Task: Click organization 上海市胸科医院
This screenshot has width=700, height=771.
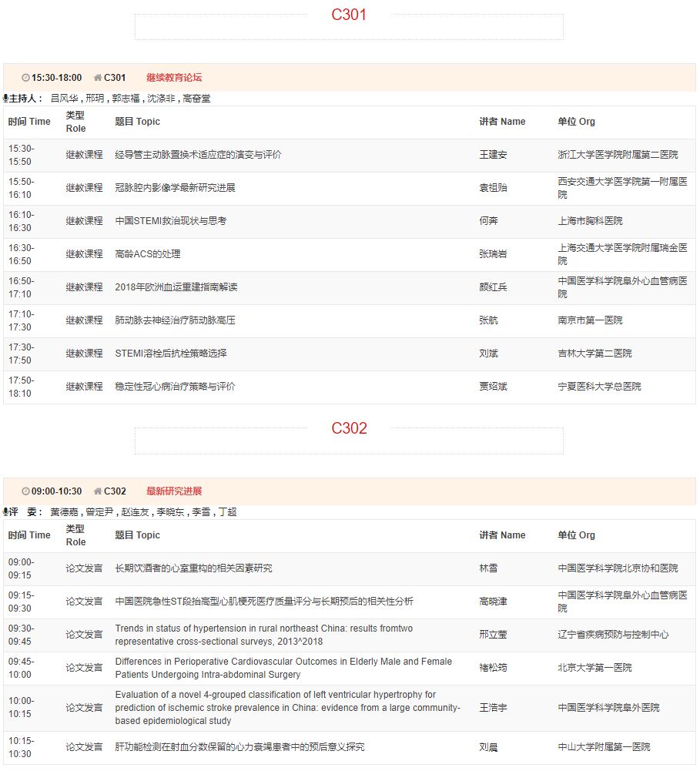Action: tap(590, 221)
